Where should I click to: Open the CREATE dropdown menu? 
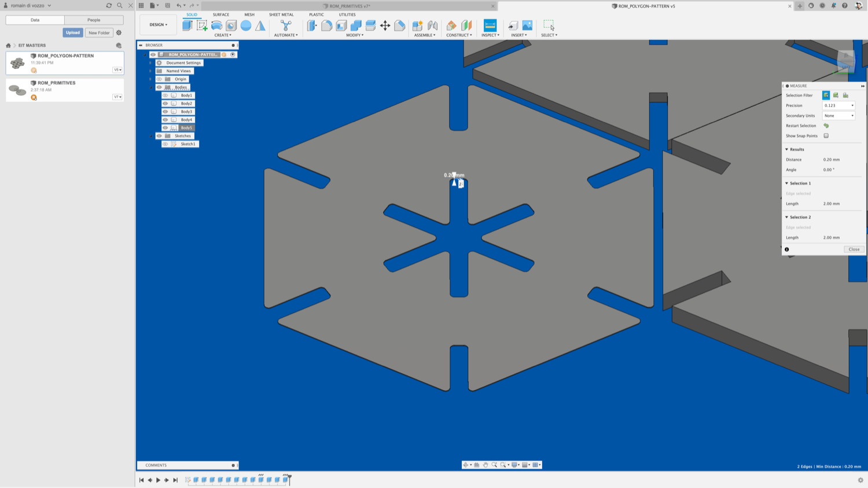click(x=223, y=35)
